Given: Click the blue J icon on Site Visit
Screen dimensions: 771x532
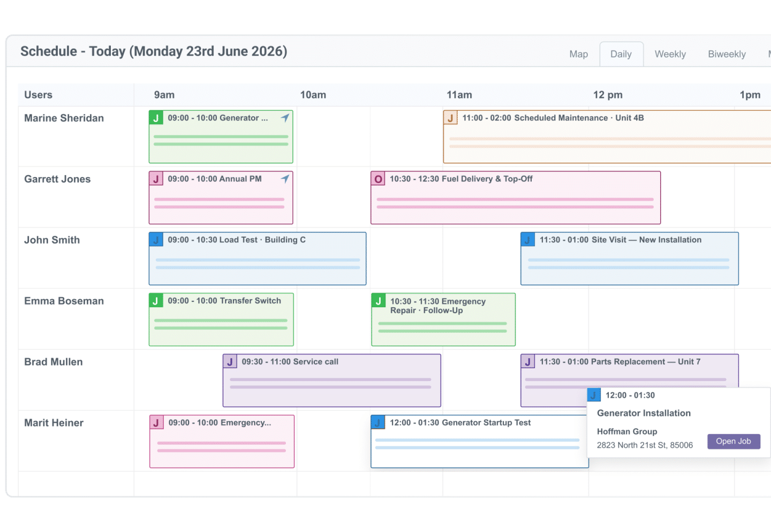Looking at the screenshot, I should point(527,240).
